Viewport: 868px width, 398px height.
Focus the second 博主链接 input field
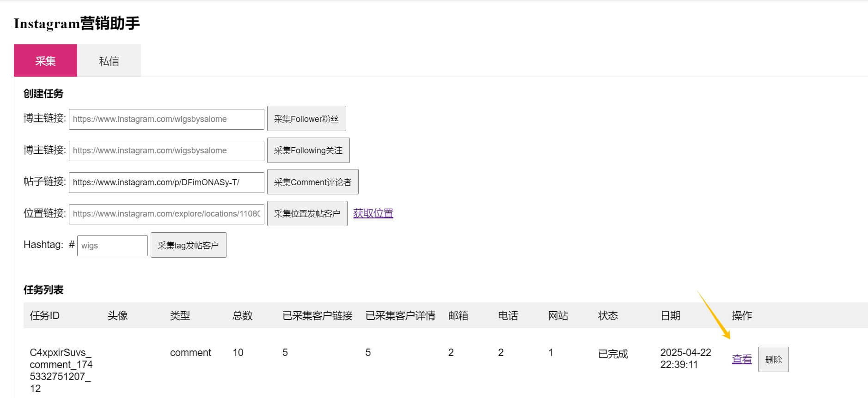[x=166, y=151]
